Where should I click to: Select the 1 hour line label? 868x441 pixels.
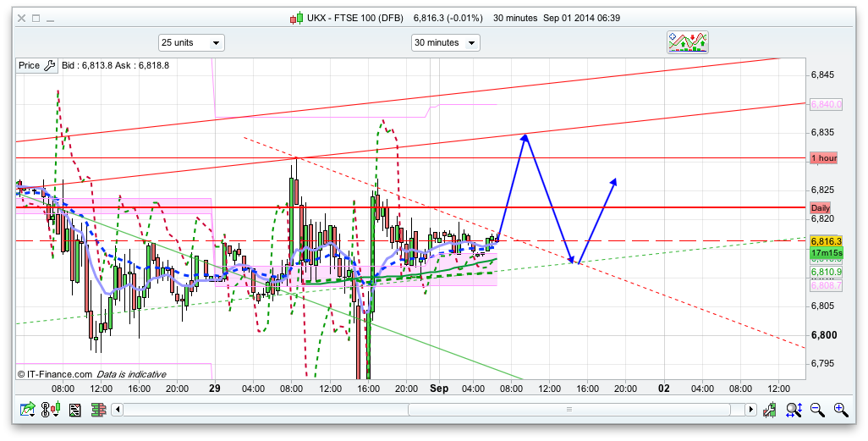click(824, 158)
